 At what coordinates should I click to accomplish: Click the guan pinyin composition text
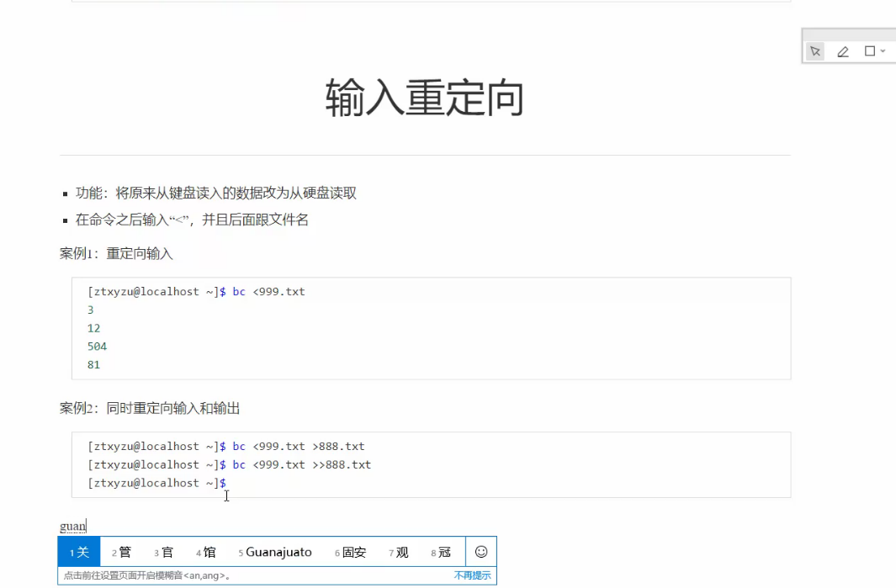click(x=72, y=526)
